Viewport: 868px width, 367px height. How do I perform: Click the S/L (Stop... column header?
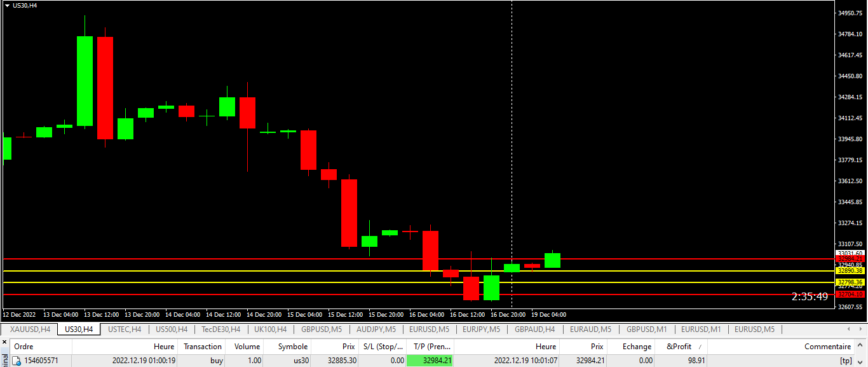(383, 347)
